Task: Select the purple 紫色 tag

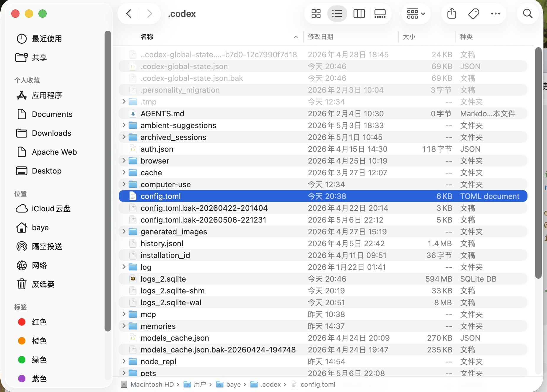Action: [32, 379]
